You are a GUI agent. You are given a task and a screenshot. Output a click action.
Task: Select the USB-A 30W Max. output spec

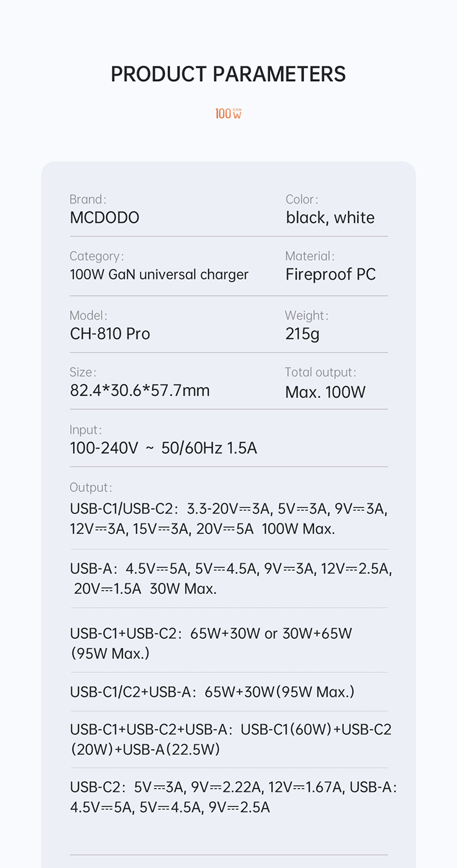click(x=230, y=578)
